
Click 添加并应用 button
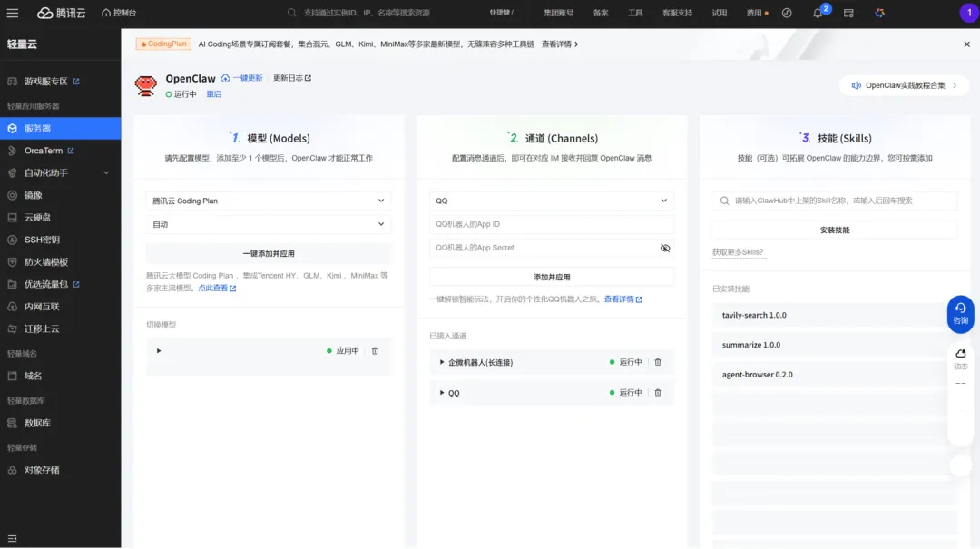(552, 277)
